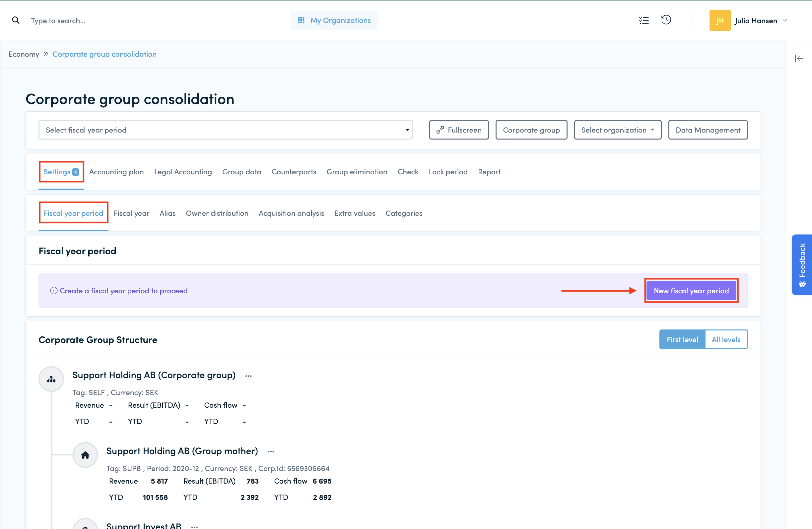Open more options for Support Holding AB (Corporate group)
The image size is (812, 529).
coord(248,376)
